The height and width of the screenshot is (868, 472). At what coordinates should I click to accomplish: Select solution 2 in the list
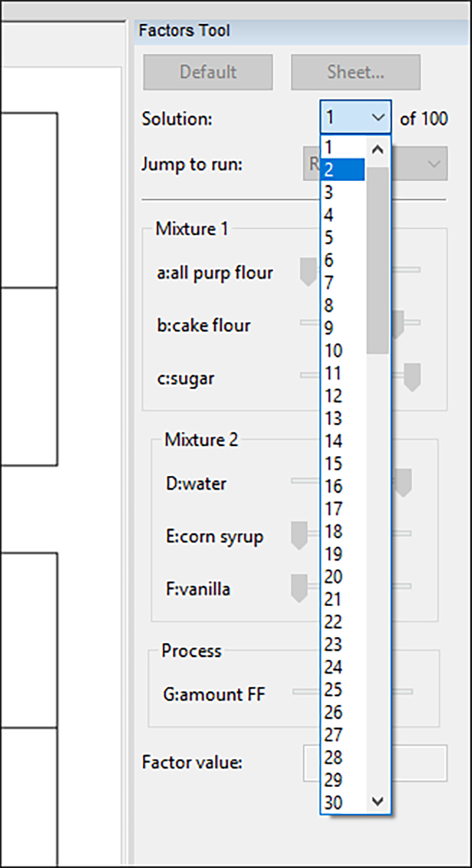342,170
